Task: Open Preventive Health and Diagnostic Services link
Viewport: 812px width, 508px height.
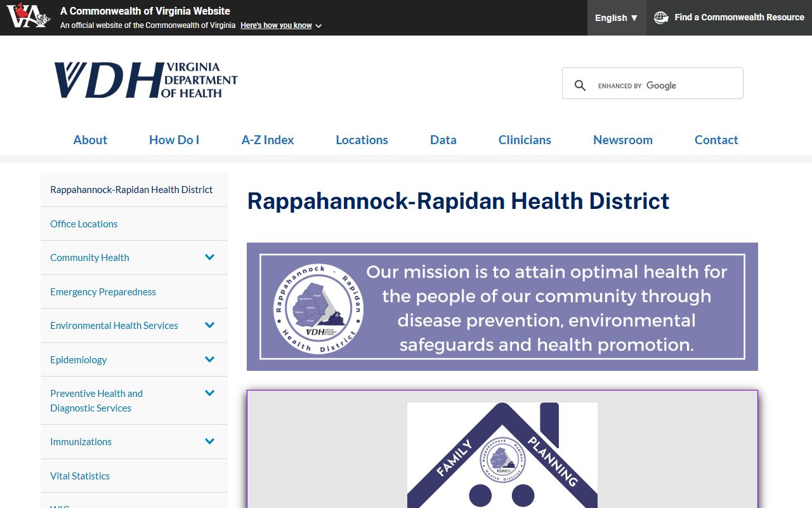Action: (x=96, y=401)
